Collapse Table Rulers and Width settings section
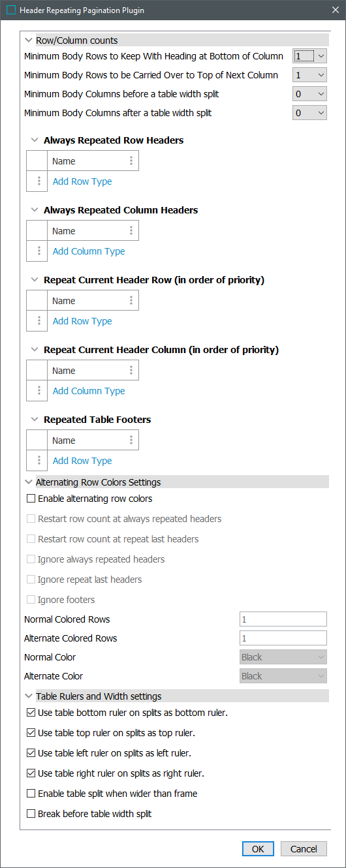The height and width of the screenshot is (868, 346). click(28, 696)
